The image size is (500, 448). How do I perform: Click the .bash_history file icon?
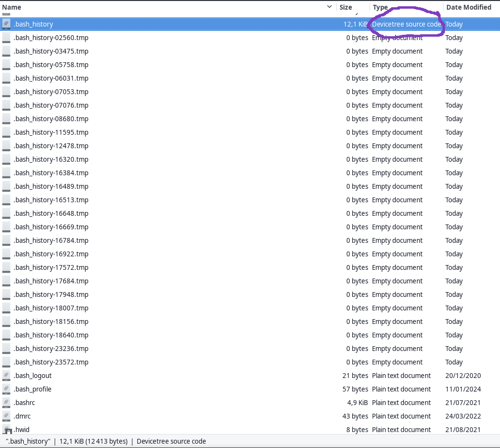tap(6, 24)
